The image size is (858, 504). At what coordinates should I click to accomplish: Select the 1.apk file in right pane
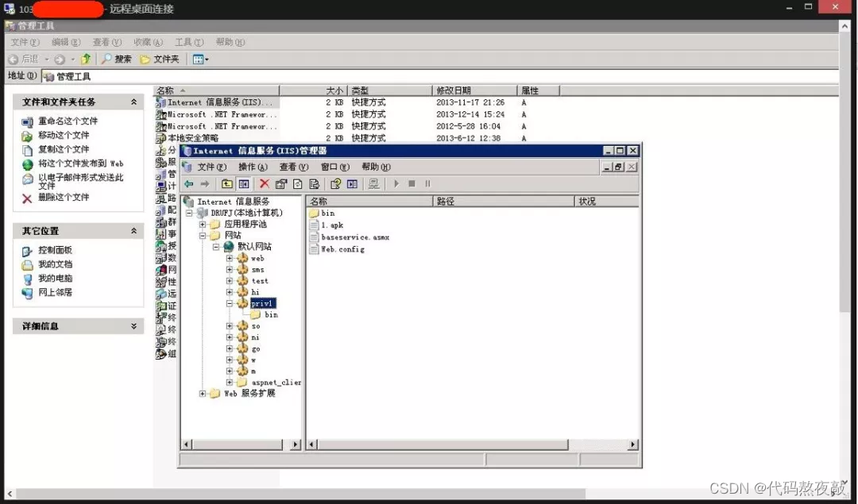pyautogui.click(x=332, y=225)
